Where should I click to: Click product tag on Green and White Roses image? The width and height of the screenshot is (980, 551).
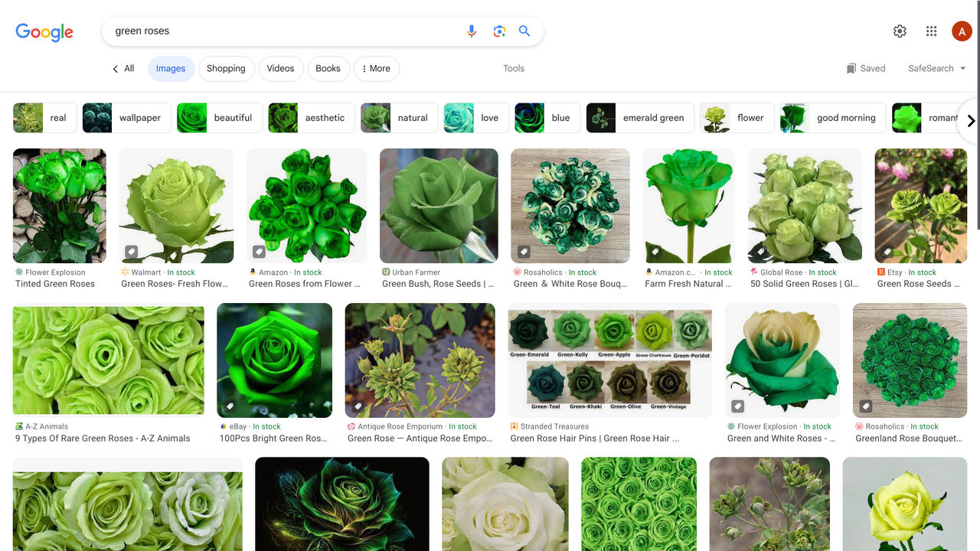pyautogui.click(x=737, y=406)
